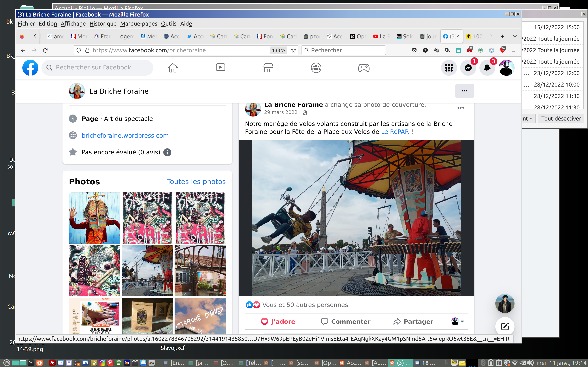
Task: Open the Facebook menu grid icon
Action: (449, 68)
